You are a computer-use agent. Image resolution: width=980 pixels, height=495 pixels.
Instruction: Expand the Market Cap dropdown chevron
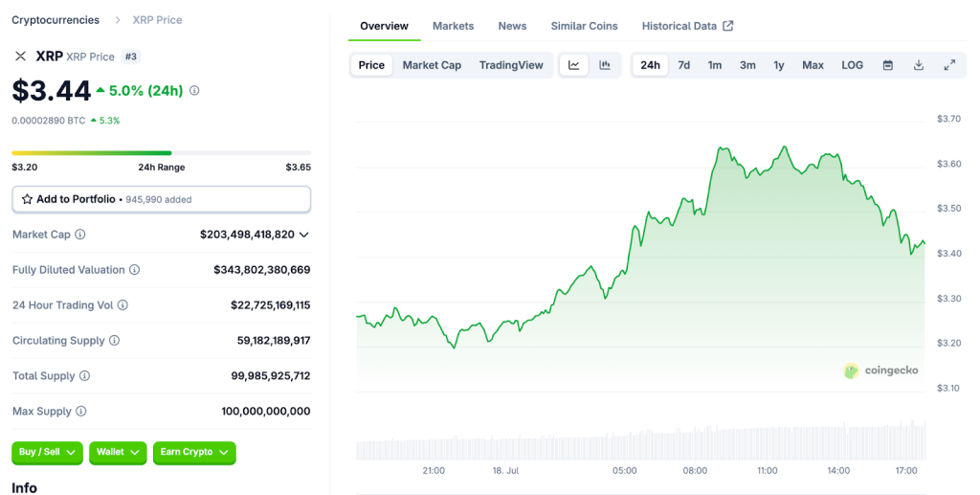(304, 235)
